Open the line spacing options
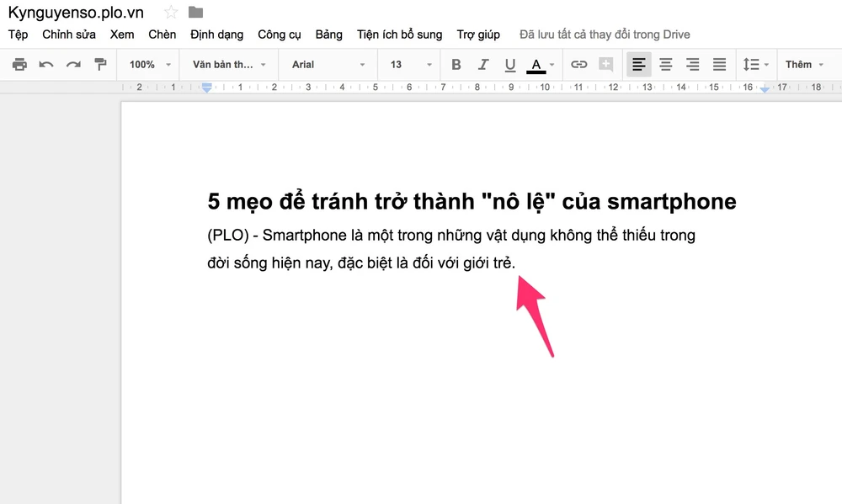The height and width of the screenshot is (504, 842). [x=755, y=64]
